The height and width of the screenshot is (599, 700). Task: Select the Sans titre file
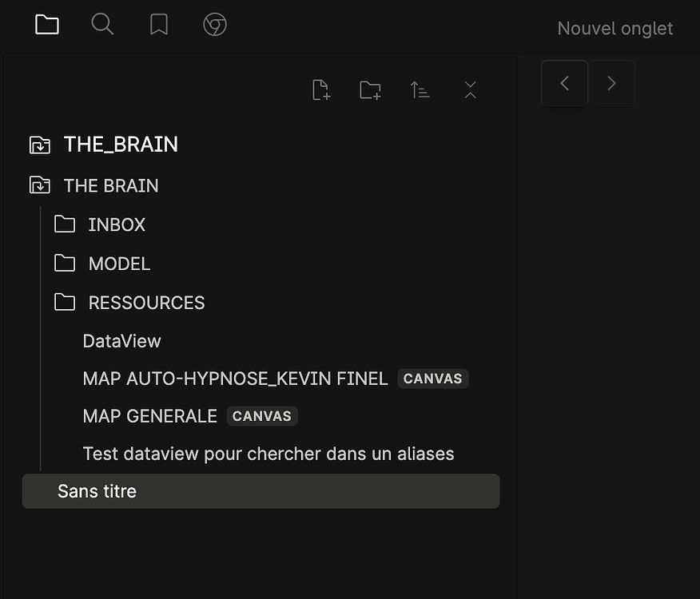point(96,491)
